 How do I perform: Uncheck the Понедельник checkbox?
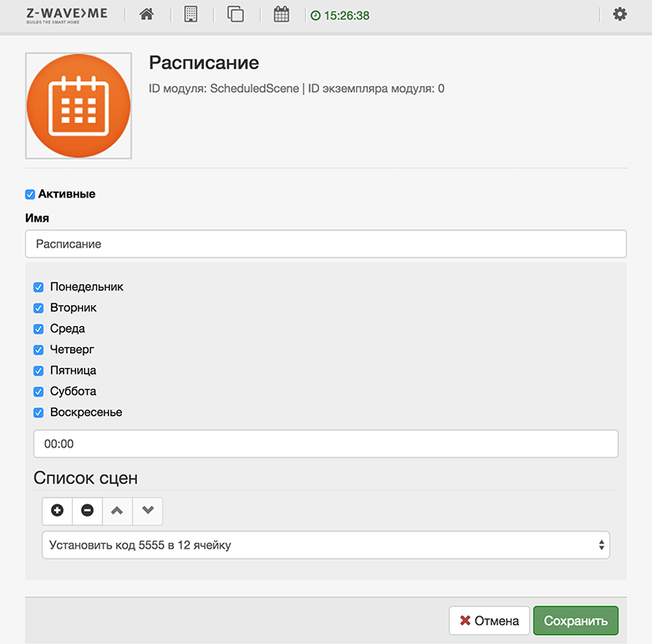click(x=38, y=287)
